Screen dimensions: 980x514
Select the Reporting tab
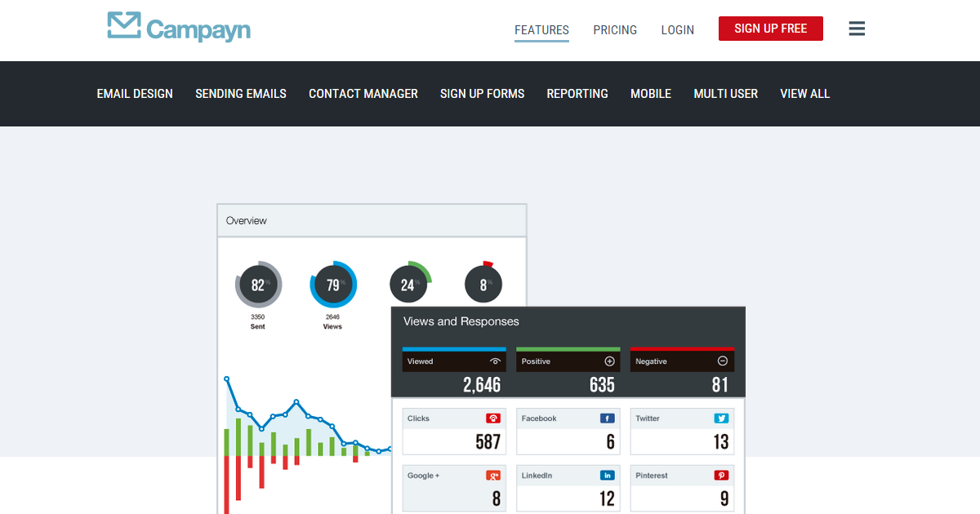577,94
